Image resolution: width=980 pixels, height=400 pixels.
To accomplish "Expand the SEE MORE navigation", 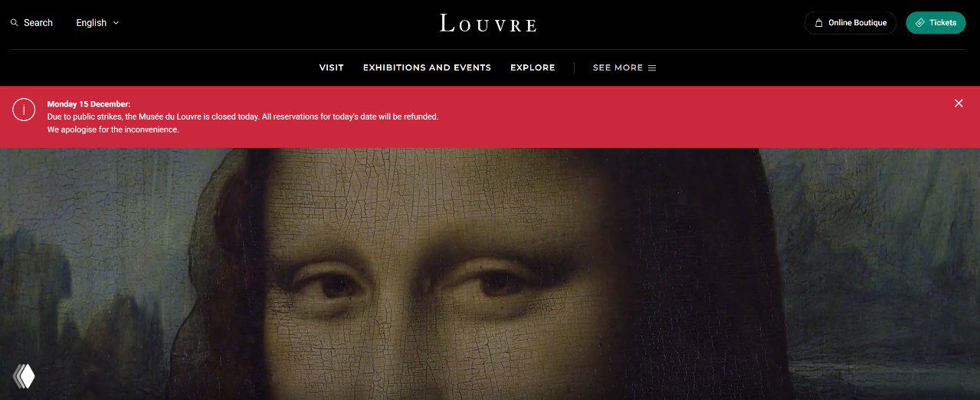I will point(624,67).
